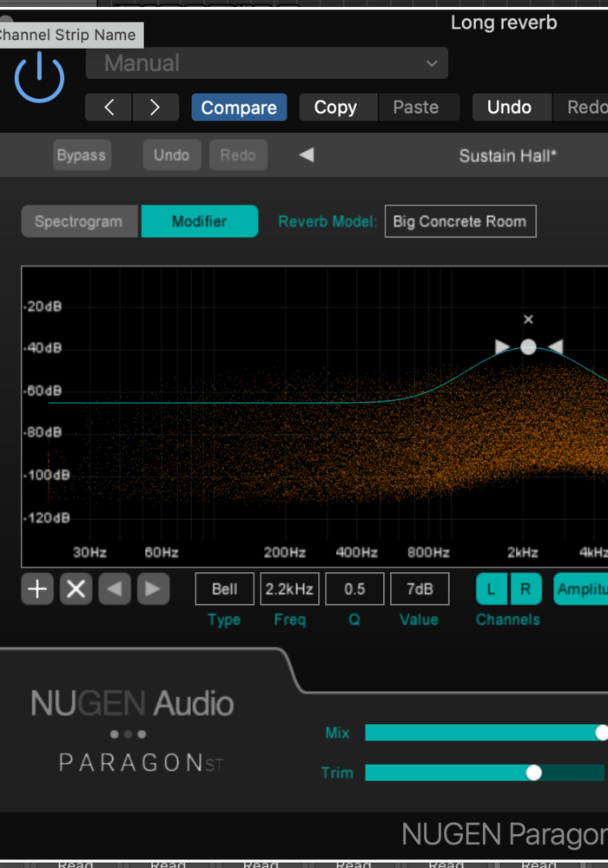Viewport: 608px width, 868px height.
Task: Toggle the L channel button
Action: 492,589
